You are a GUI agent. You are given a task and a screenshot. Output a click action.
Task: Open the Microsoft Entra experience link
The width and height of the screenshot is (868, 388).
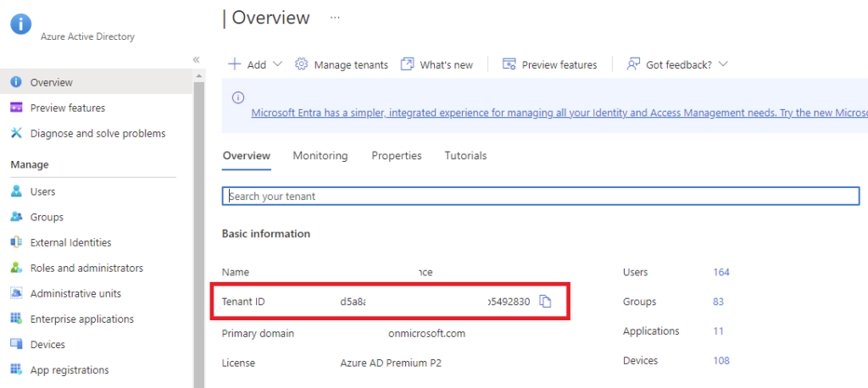[559, 113]
